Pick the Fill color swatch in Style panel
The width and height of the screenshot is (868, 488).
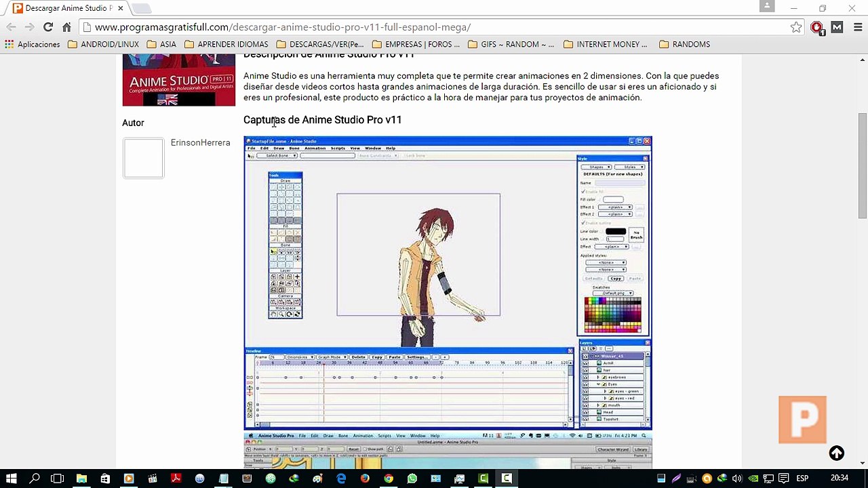(613, 199)
